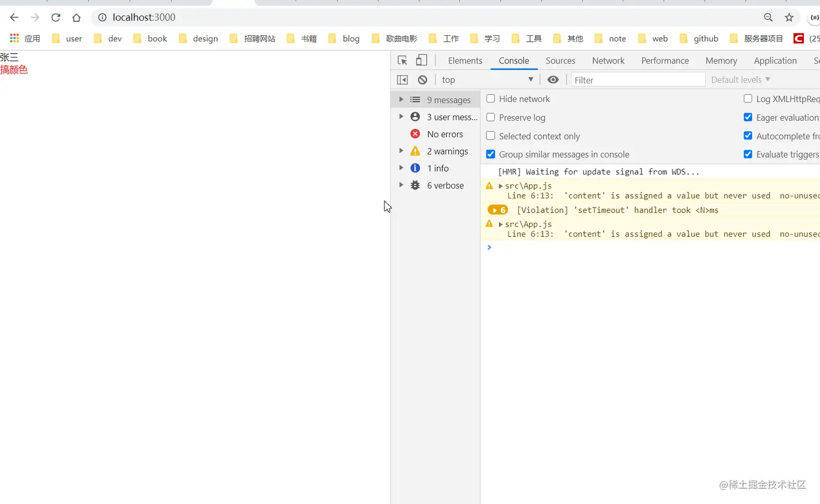Screen dimensions: 820x504
Task: Expand the grouped 6 Violation messages
Action: coord(497,210)
